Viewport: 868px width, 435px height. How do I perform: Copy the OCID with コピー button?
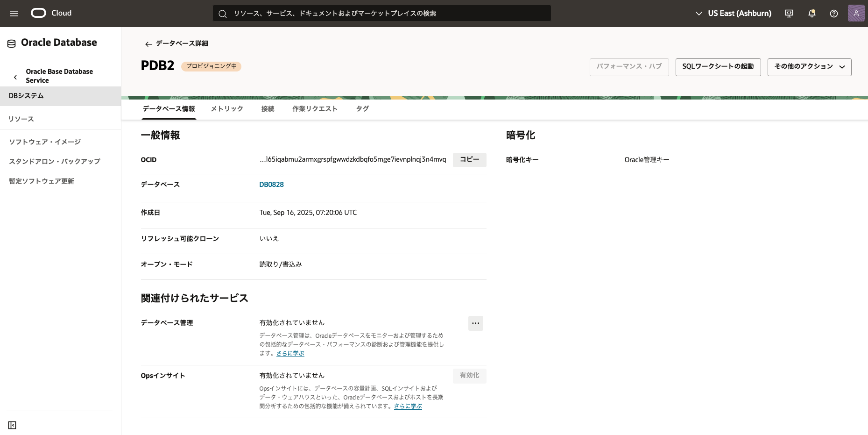[x=469, y=160]
